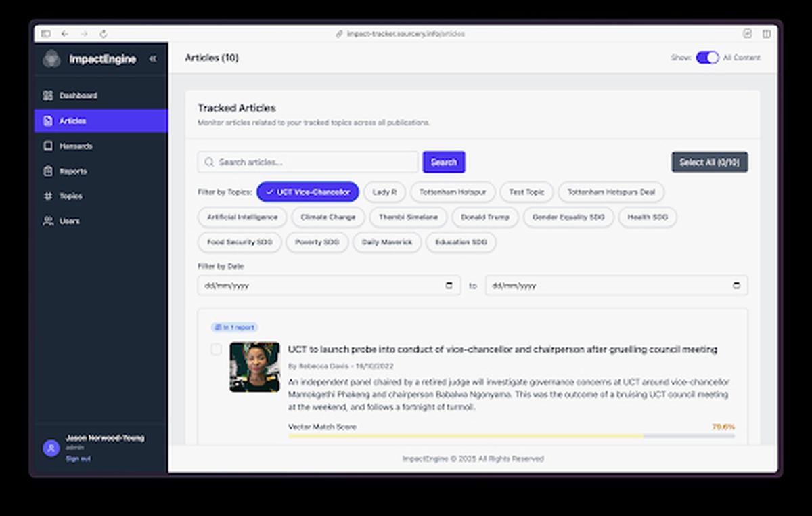Click the browser reload icon
812x516 pixels.
click(104, 33)
